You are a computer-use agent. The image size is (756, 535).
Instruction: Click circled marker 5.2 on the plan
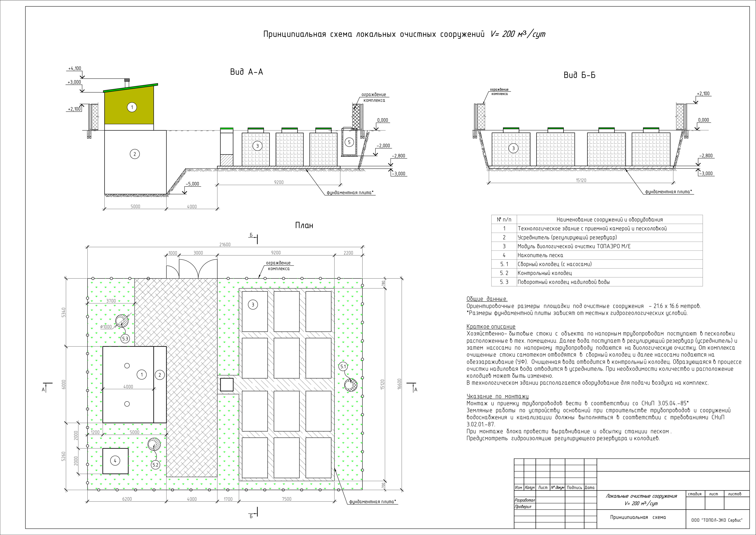155,465
